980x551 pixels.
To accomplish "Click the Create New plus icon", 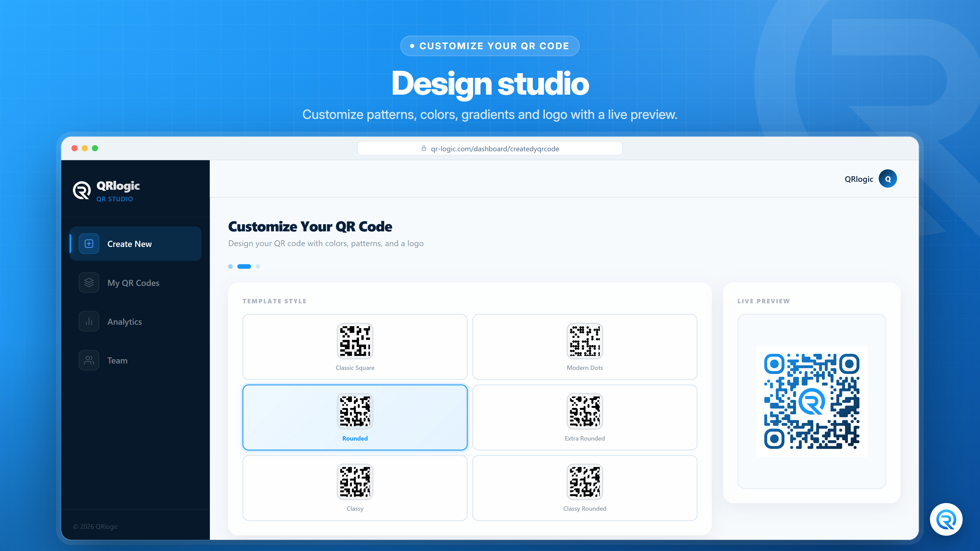I will tap(89, 244).
